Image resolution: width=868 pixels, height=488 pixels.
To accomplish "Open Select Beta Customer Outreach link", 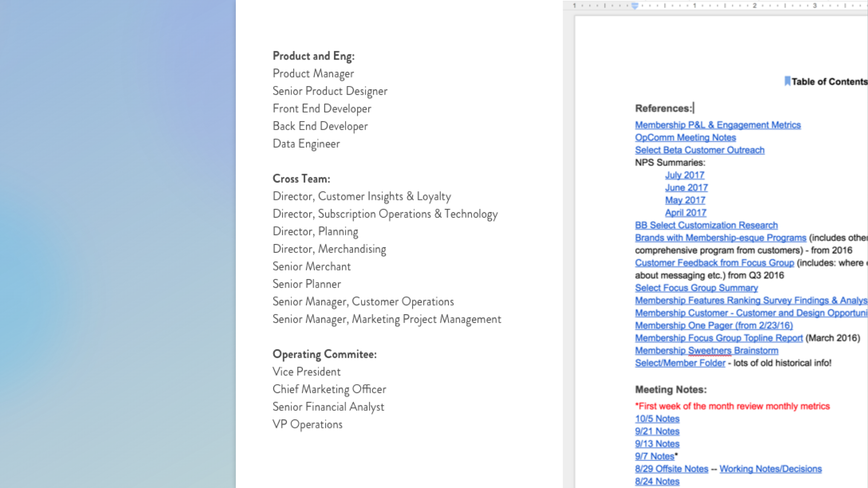I will tap(699, 150).
